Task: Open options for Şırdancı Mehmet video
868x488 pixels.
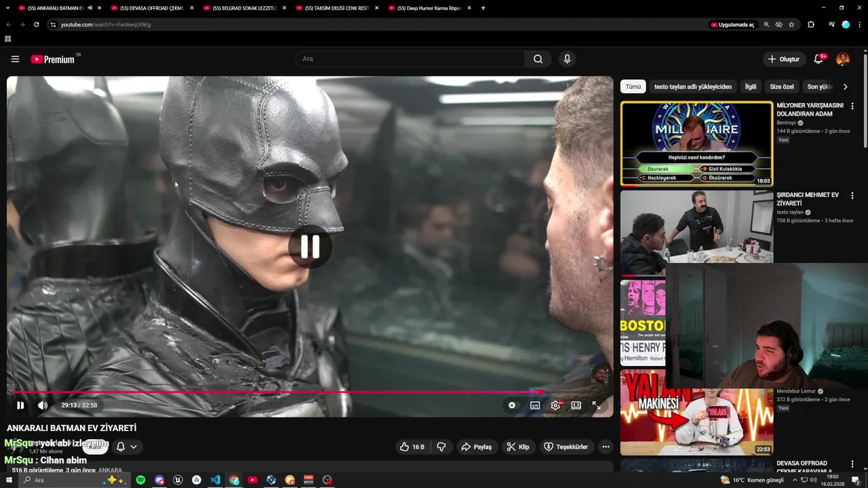Action: click(852, 196)
